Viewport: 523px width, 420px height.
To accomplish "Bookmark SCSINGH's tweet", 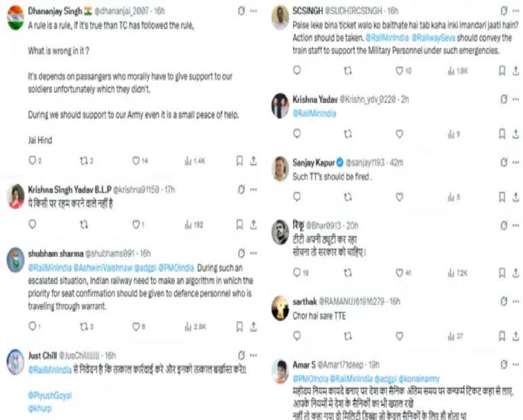I will (502, 70).
